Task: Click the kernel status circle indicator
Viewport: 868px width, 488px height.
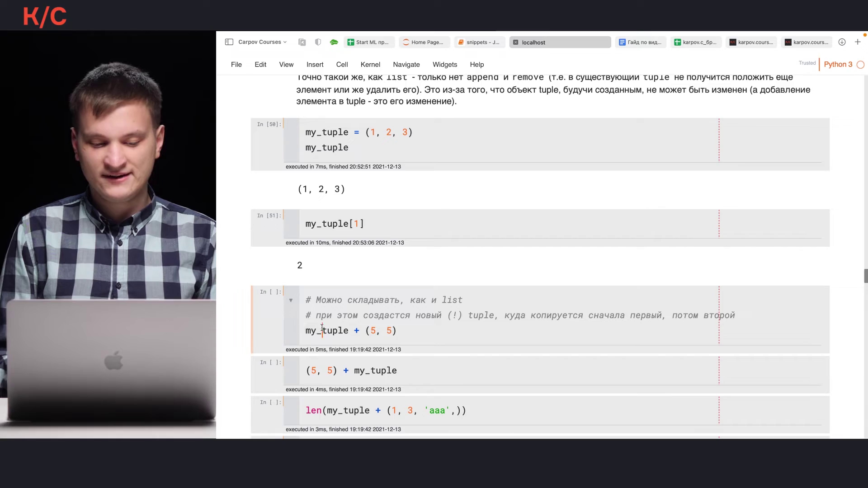Action: click(861, 65)
